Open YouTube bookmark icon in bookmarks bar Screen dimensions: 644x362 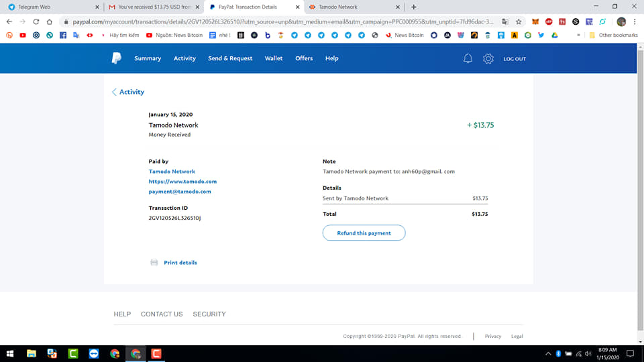(x=23, y=36)
